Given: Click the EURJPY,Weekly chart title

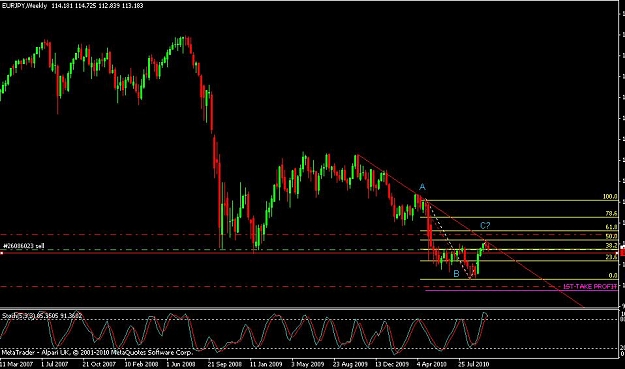Looking at the screenshot, I should [x=24, y=6].
